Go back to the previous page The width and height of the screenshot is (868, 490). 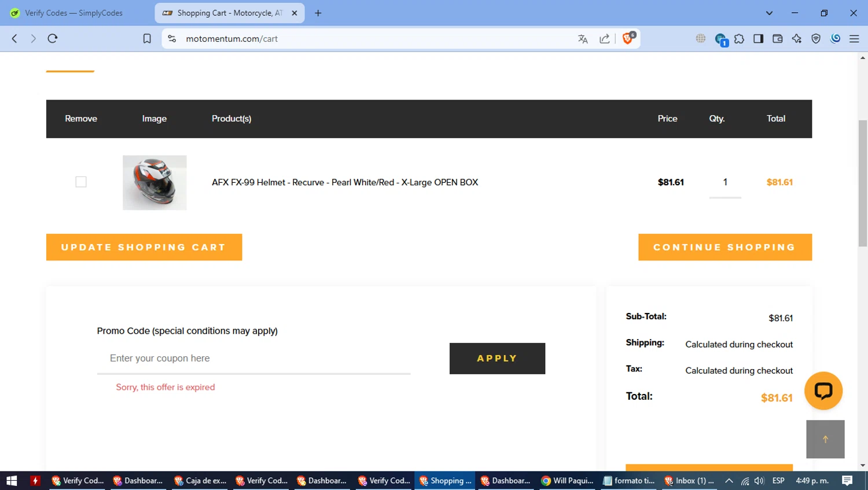[x=14, y=39]
